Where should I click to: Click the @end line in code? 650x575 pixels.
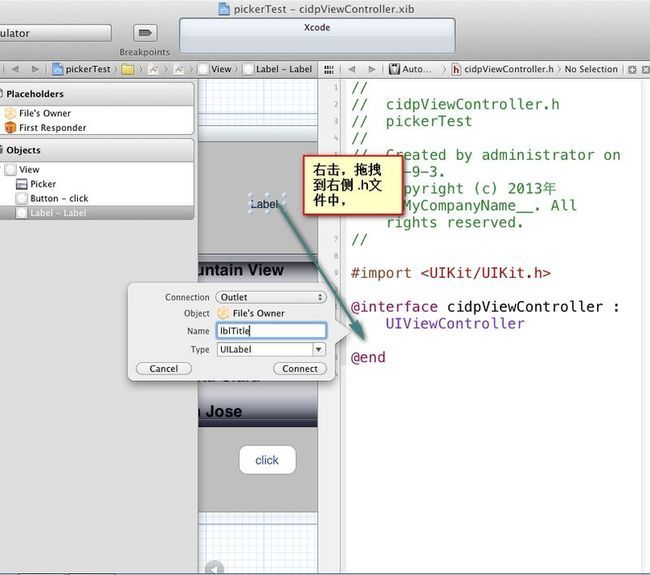coord(368,357)
